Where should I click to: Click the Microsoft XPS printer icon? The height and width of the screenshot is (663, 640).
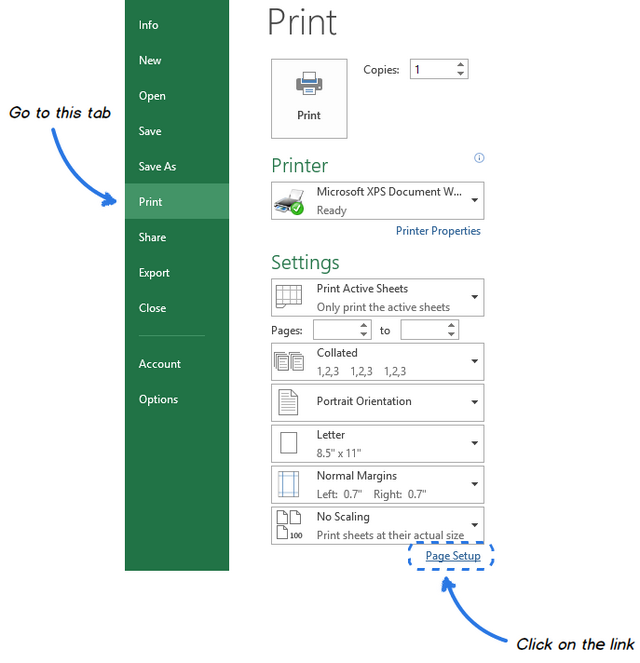[289, 202]
